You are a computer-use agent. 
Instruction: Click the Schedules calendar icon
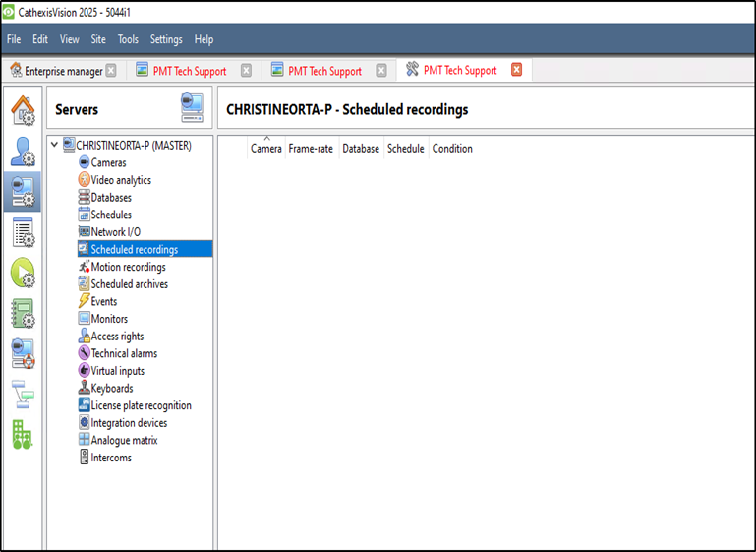pos(84,215)
